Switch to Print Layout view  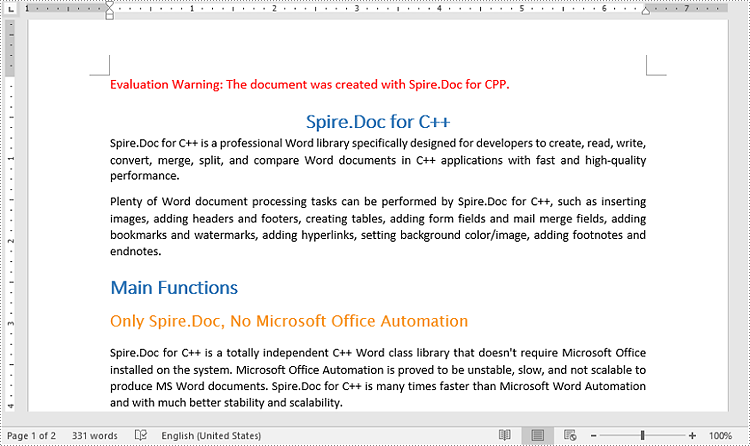coord(538,435)
